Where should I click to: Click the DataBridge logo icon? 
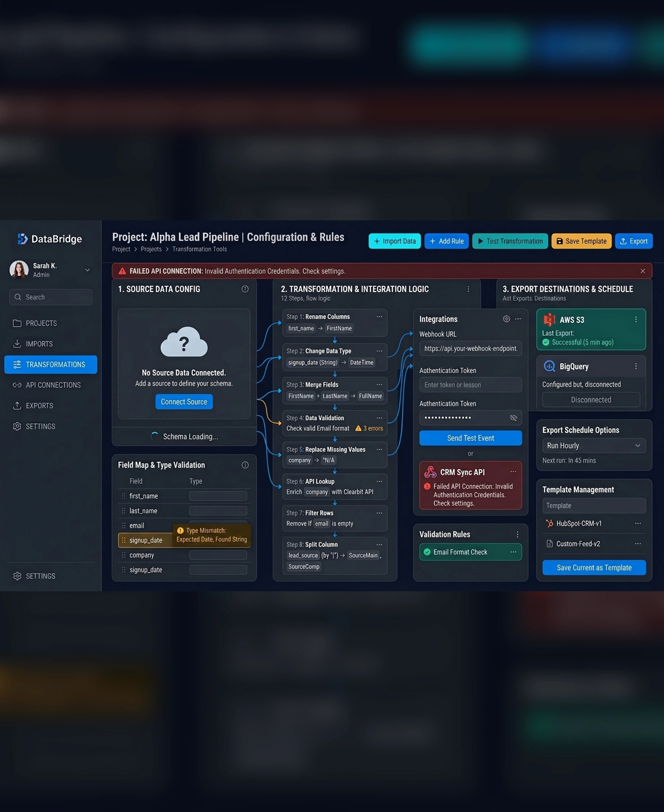point(23,239)
